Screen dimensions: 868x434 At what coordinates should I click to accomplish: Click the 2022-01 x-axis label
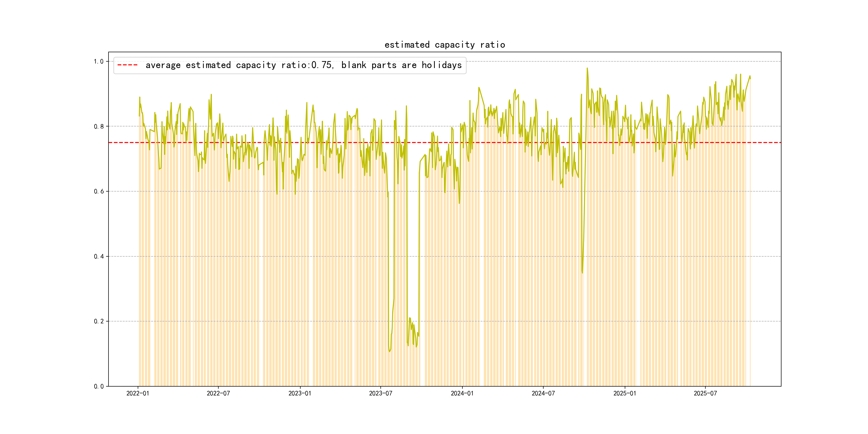137,393
